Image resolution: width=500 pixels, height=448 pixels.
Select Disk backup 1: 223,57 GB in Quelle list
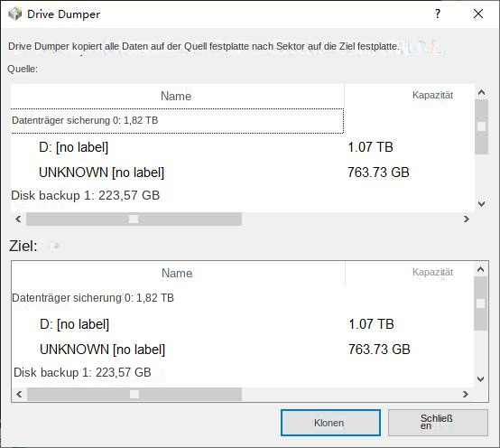point(86,195)
